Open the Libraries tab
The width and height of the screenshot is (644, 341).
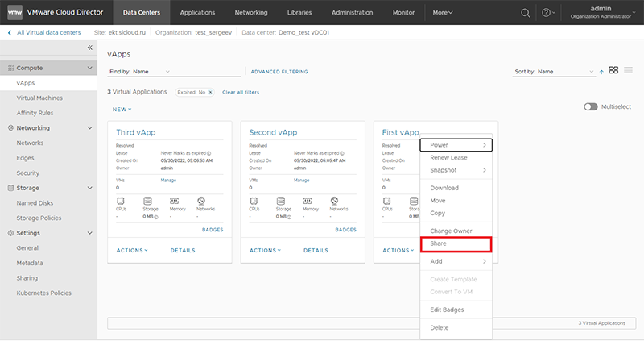(x=299, y=12)
